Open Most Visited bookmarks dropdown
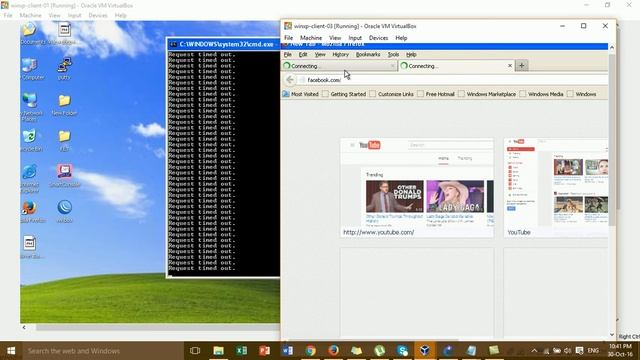 [300, 94]
